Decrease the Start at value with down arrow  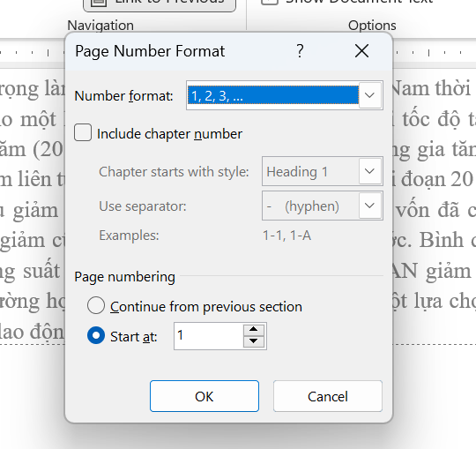click(254, 341)
